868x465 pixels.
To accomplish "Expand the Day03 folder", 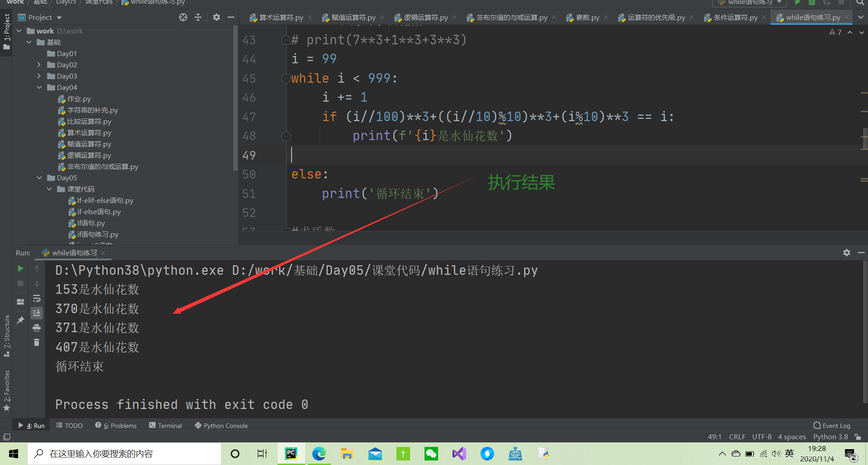I will coord(39,76).
